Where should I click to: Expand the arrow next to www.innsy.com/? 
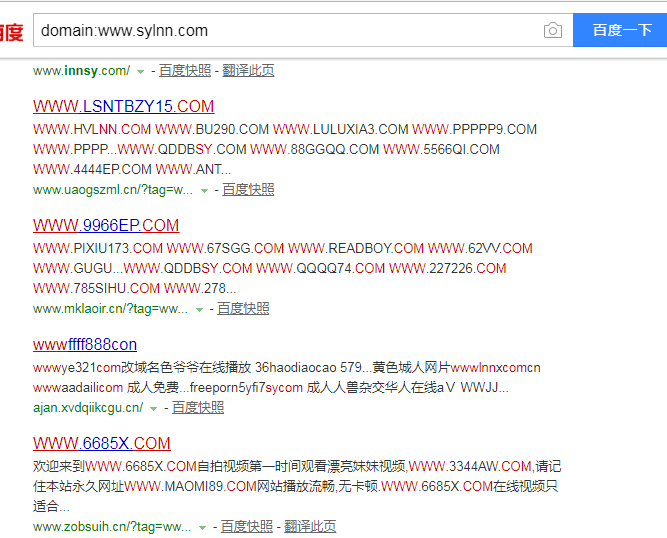140,72
